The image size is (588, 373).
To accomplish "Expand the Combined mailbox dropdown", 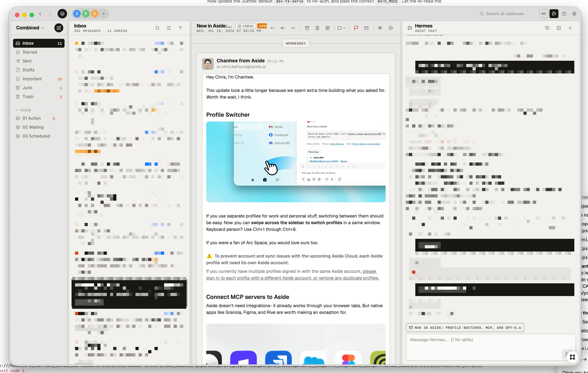I will click(x=30, y=28).
